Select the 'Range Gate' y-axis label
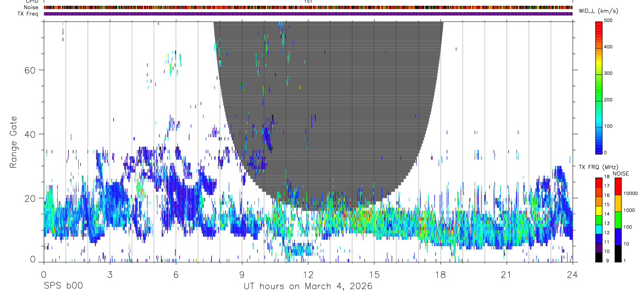The width and height of the screenshot is (644, 297). point(14,142)
